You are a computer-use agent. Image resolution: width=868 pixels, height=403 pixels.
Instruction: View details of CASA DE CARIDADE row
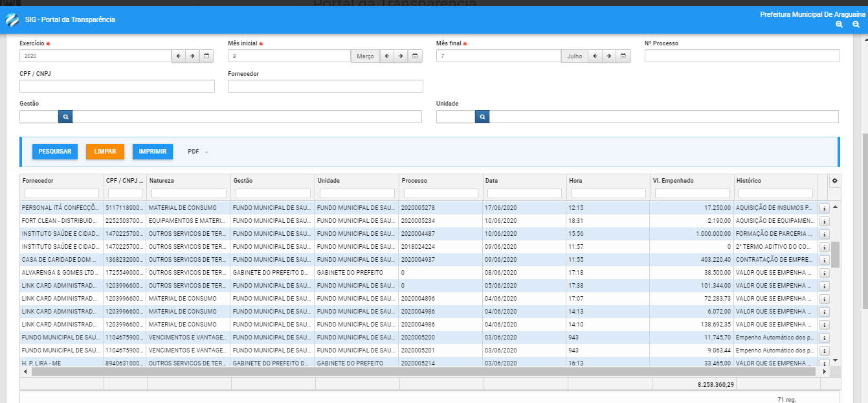click(825, 260)
